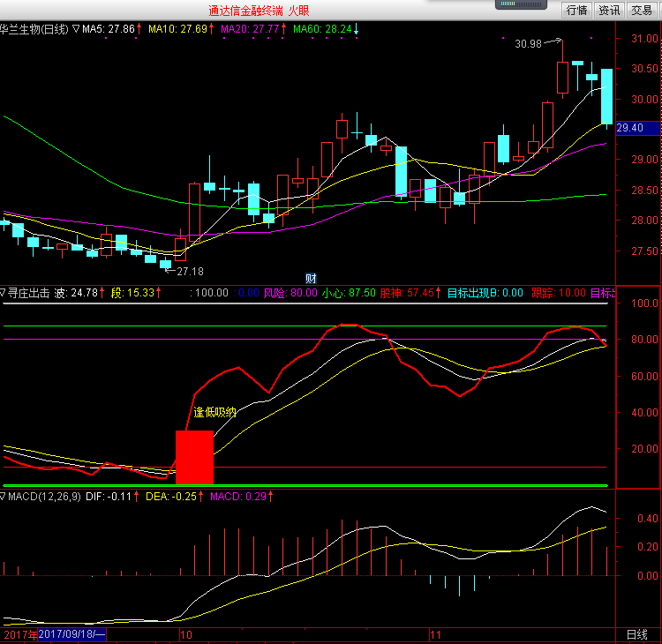Click the MACD: 0.29 value
The height and width of the screenshot is (644, 662).
click(x=238, y=497)
